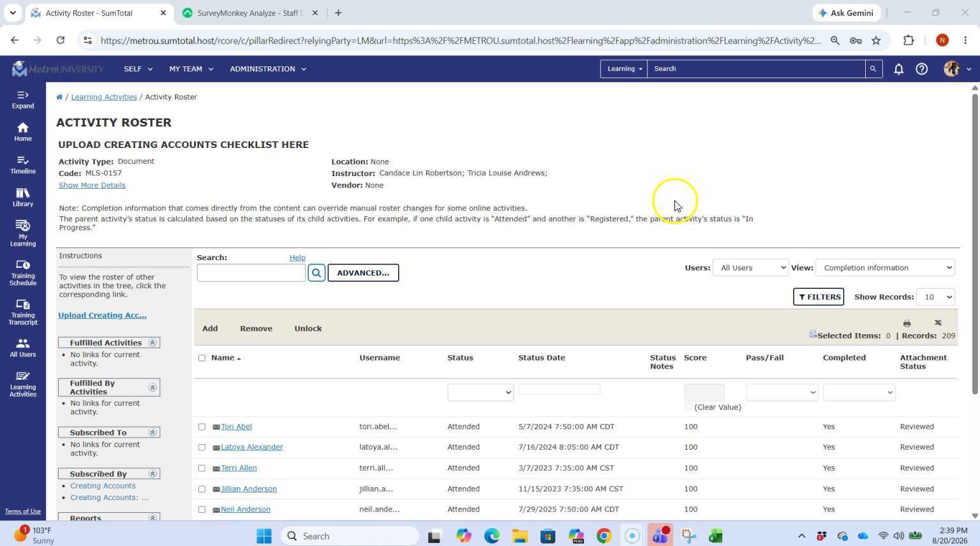Open the help question mark icon
The height and width of the screenshot is (546, 980).
[x=921, y=69]
